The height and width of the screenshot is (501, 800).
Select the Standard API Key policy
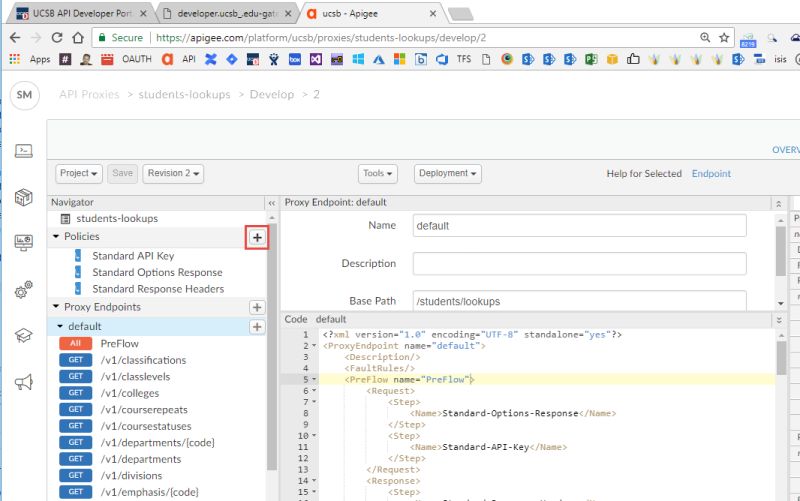pyautogui.click(x=133, y=256)
